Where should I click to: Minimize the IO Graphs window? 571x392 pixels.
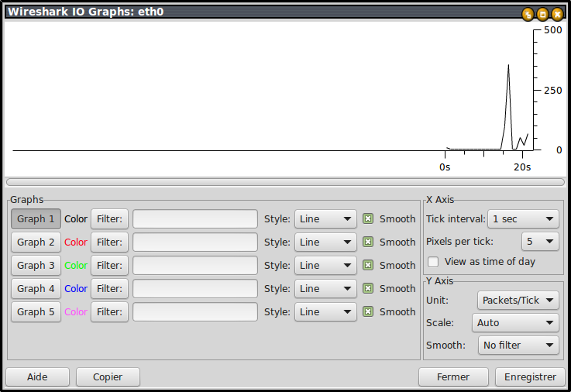tap(528, 14)
